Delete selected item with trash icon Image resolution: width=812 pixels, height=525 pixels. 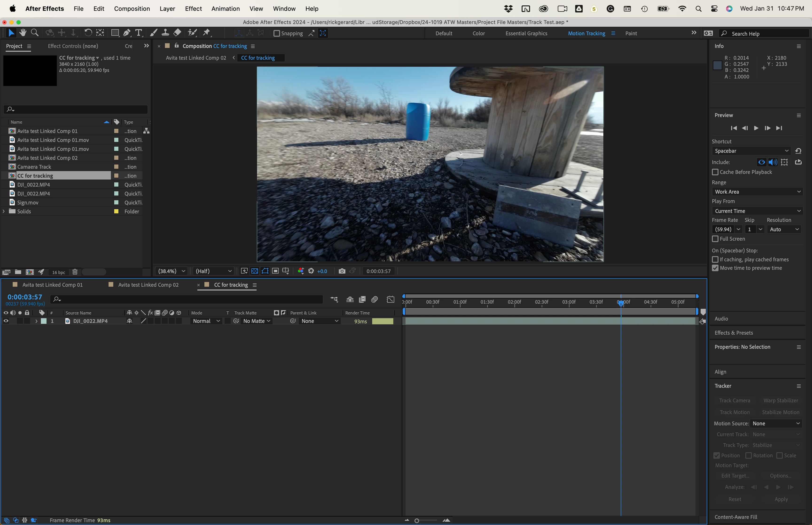pyautogui.click(x=75, y=272)
